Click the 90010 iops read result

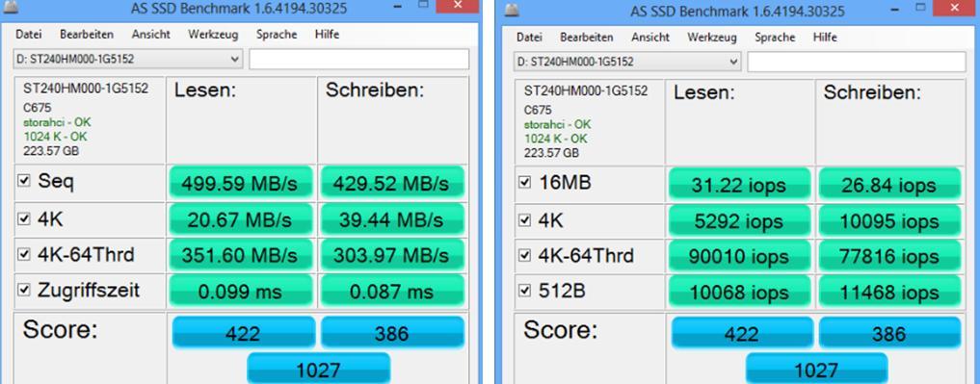click(x=739, y=256)
